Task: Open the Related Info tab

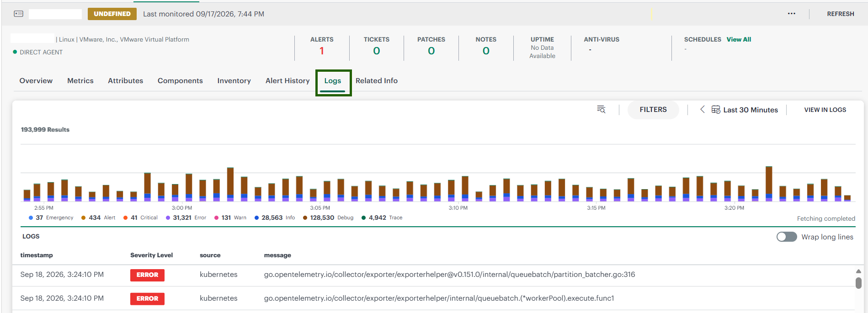Action: (377, 80)
